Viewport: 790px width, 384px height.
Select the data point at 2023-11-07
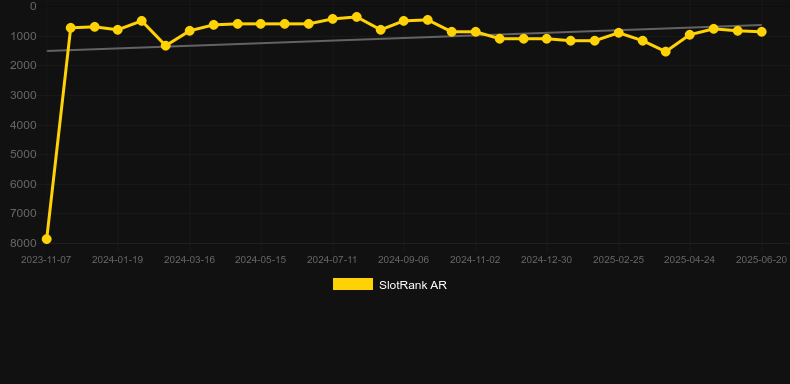(46, 239)
